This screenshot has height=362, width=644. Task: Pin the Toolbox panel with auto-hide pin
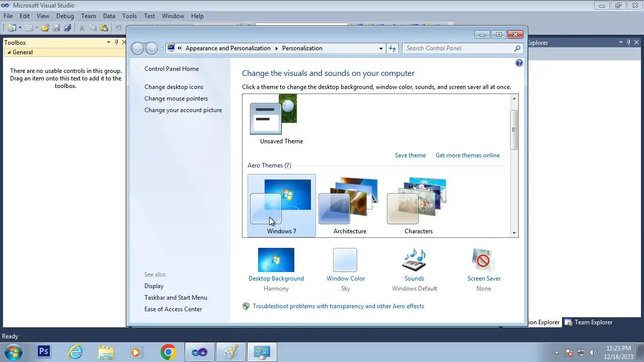point(116,43)
